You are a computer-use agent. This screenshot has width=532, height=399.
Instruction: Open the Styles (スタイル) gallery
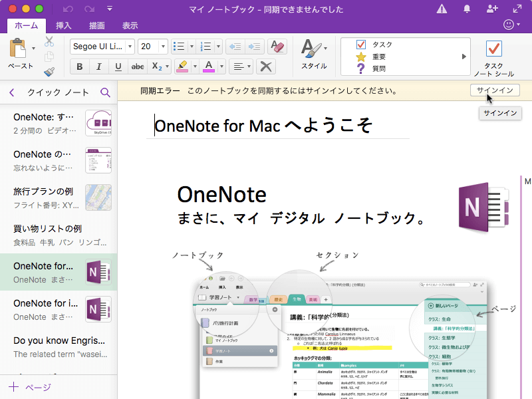(314, 55)
